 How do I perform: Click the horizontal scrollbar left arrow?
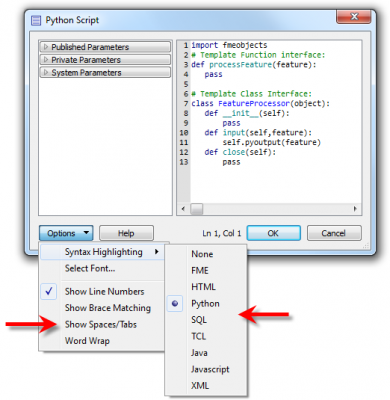[x=183, y=209]
